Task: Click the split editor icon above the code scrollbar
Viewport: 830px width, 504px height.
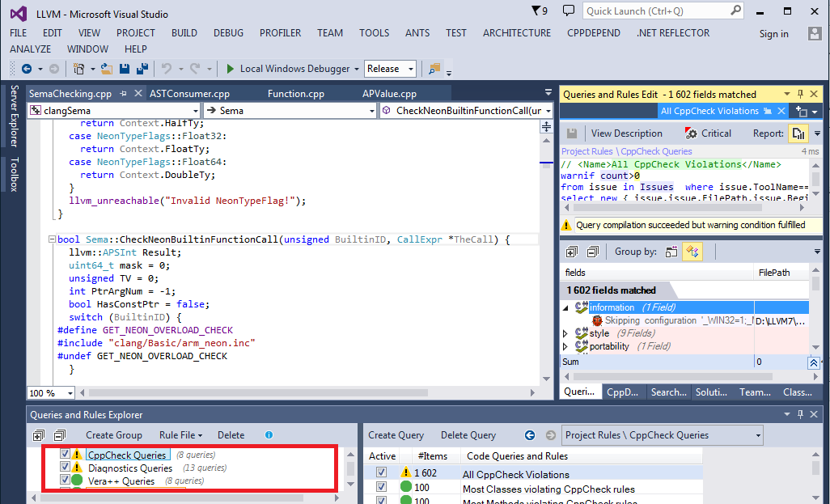Action: click(x=546, y=126)
